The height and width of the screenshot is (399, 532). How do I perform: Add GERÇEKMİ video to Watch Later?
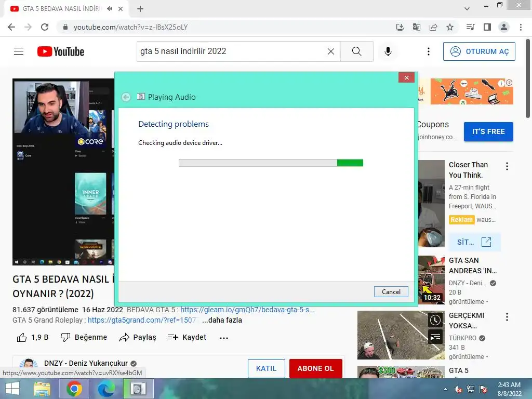click(435, 320)
